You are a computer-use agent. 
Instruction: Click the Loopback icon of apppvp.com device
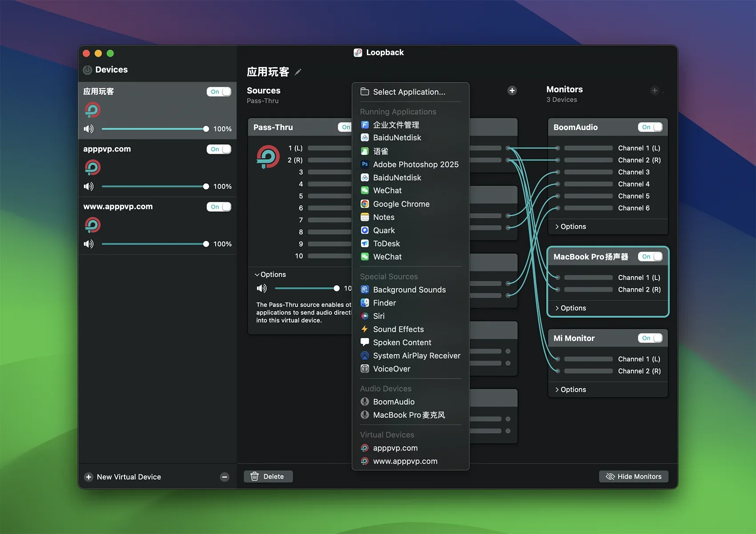tap(92, 168)
